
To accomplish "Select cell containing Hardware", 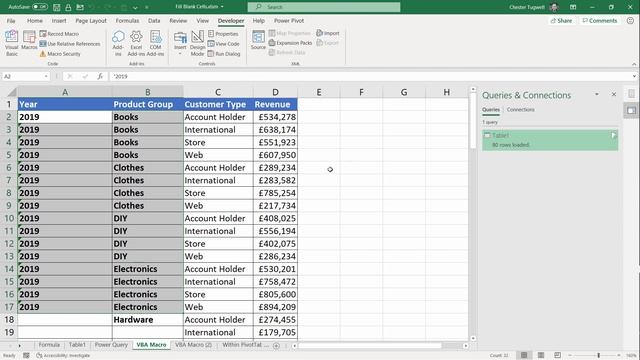I will [x=148, y=320].
